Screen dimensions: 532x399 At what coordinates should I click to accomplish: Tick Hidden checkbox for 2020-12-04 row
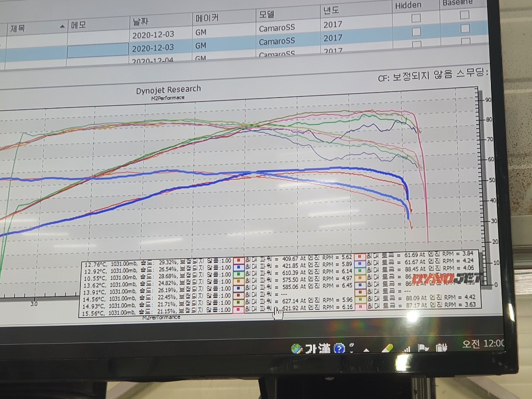pos(417,44)
